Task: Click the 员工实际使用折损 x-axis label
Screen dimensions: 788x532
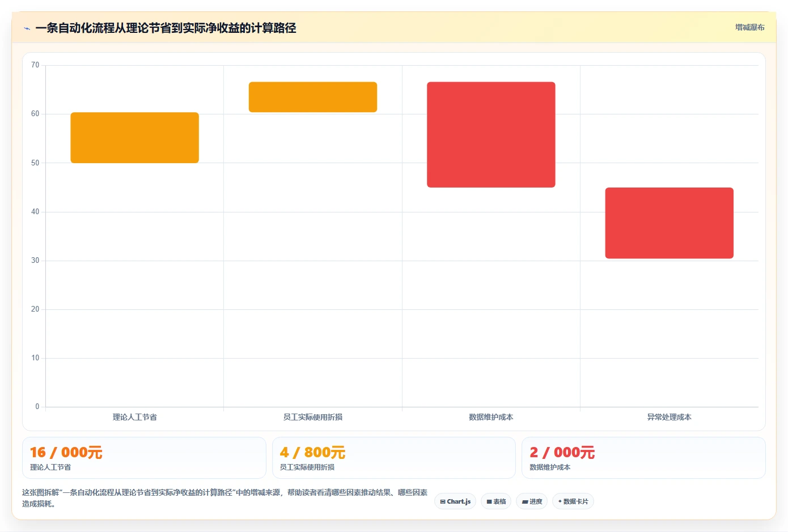Action: [x=313, y=417]
